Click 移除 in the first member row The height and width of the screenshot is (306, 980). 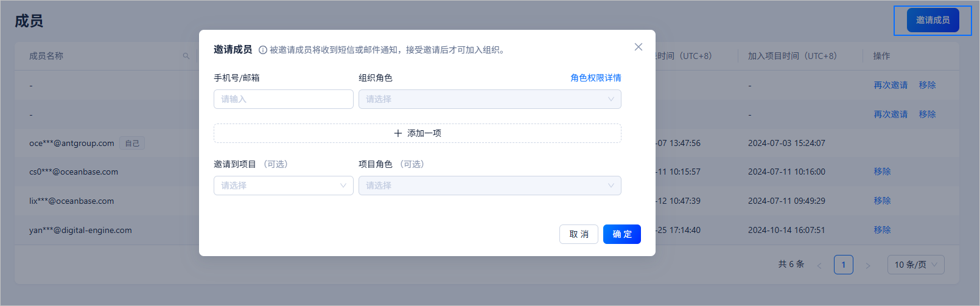927,85
